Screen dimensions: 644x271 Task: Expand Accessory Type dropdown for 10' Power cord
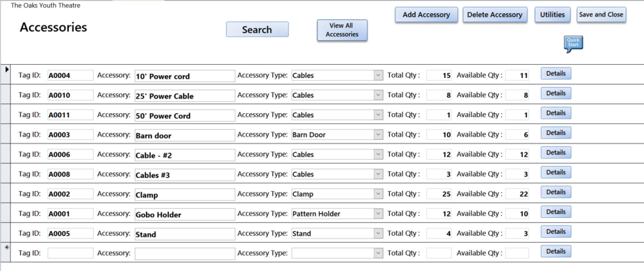tap(378, 76)
